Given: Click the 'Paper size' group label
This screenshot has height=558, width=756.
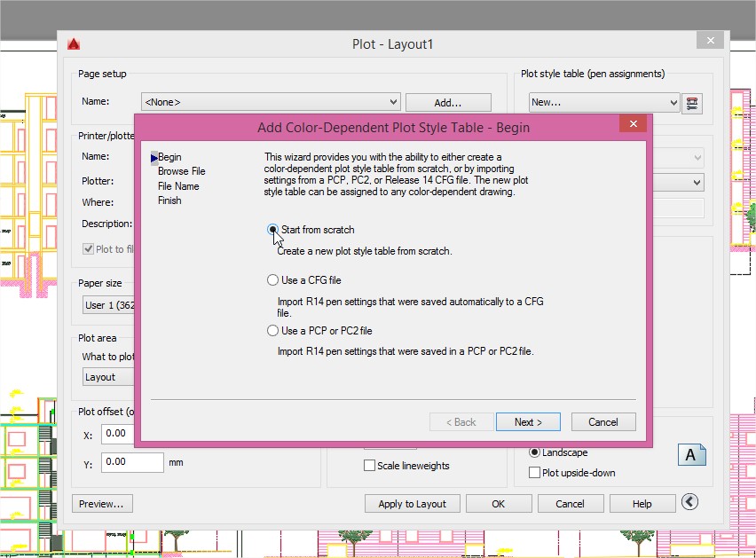Looking at the screenshot, I should [99, 283].
